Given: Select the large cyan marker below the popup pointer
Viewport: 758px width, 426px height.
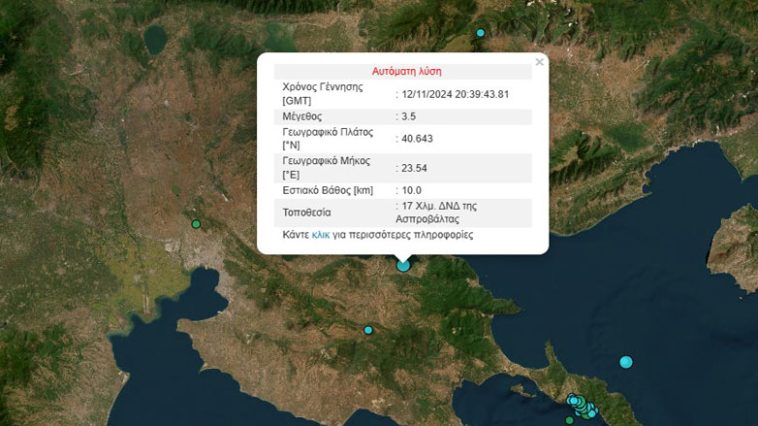Looking at the screenshot, I should click(x=403, y=265).
